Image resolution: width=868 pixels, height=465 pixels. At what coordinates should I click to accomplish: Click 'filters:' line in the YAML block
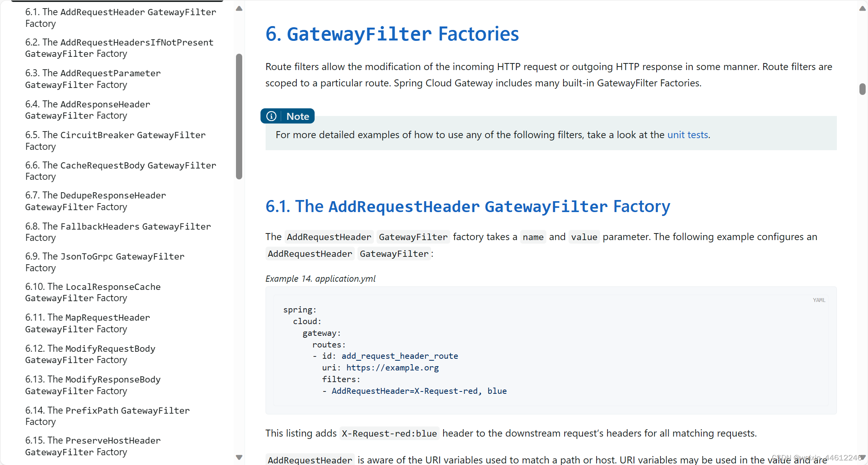[341, 379]
